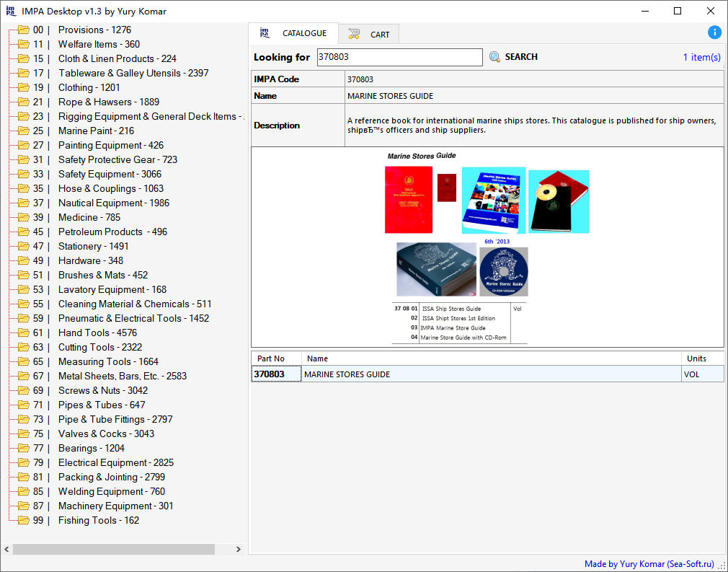Click the IMPA Code value 370803

(x=360, y=79)
